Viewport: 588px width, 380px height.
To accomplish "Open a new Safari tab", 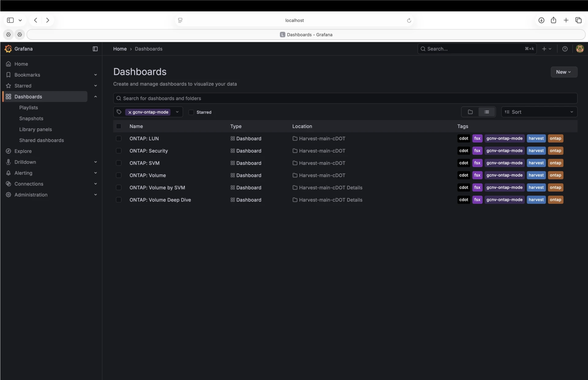I will [566, 20].
